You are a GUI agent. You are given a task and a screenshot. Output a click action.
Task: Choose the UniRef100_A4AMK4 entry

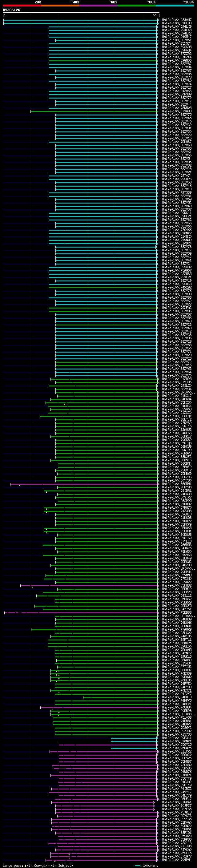pyautogui.click(x=177, y=406)
